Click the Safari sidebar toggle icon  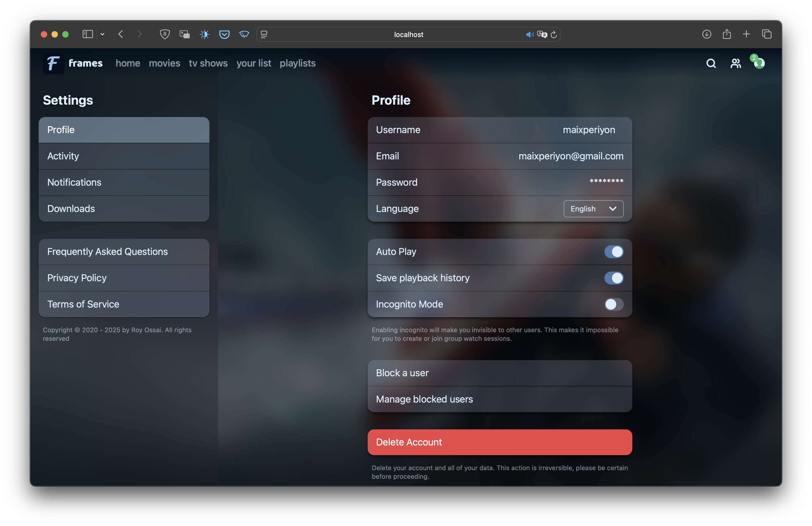[x=88, y=34]
